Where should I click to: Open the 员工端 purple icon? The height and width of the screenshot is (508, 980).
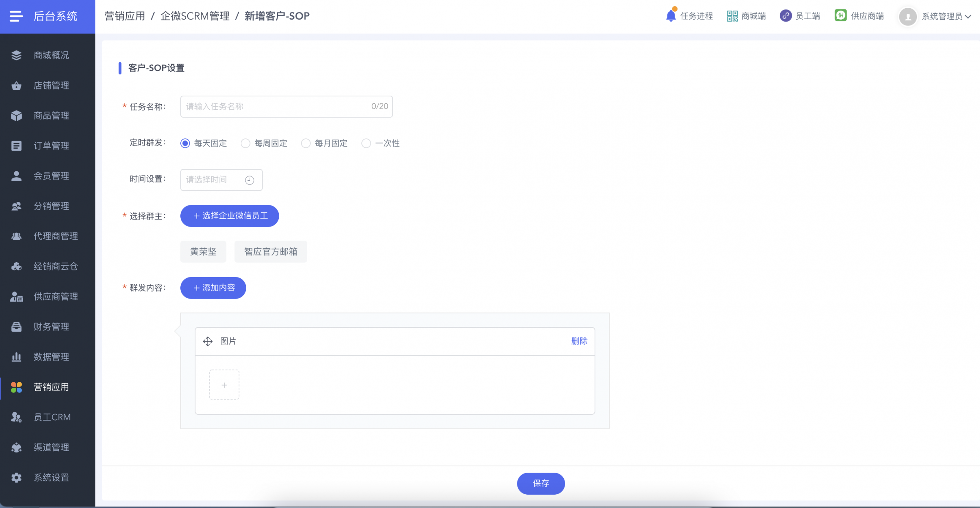pos(786,16)
